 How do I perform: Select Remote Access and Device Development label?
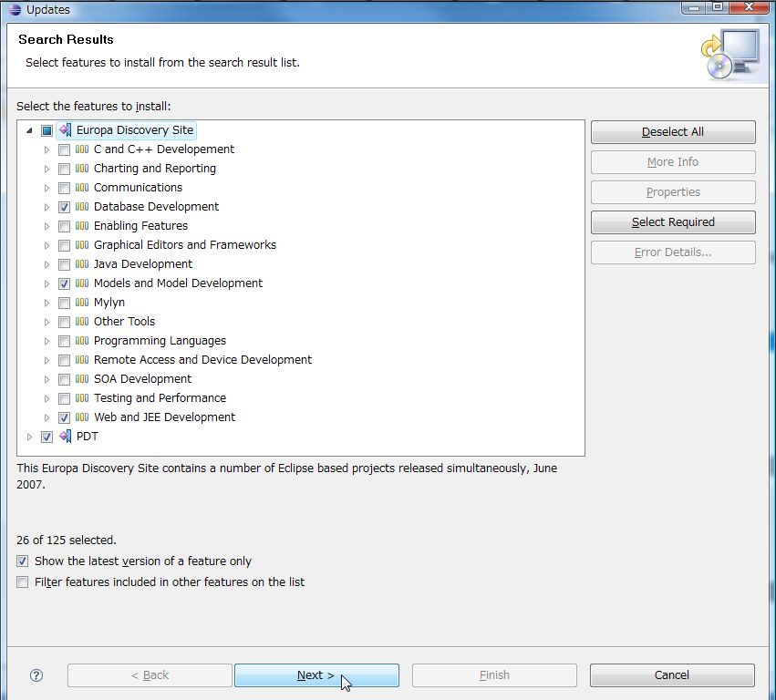click(x=203, y=360)
